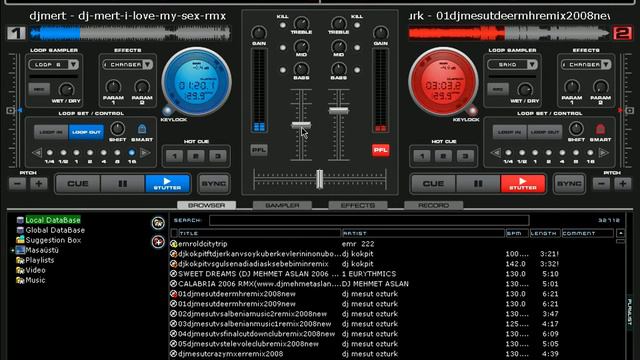
Task: Open the Video folder
Action: point(36,270)
